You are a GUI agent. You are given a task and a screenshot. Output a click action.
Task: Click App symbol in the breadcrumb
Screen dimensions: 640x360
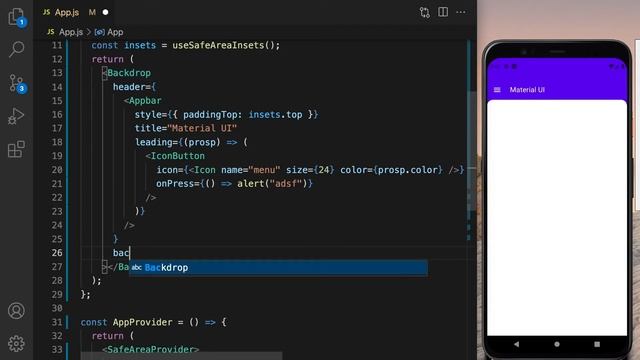pos(115,32)
